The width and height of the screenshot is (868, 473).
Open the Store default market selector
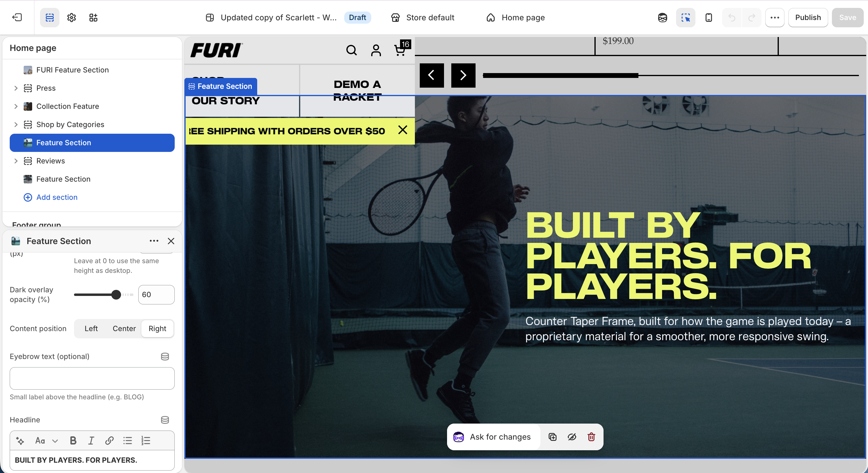(422, 18)
